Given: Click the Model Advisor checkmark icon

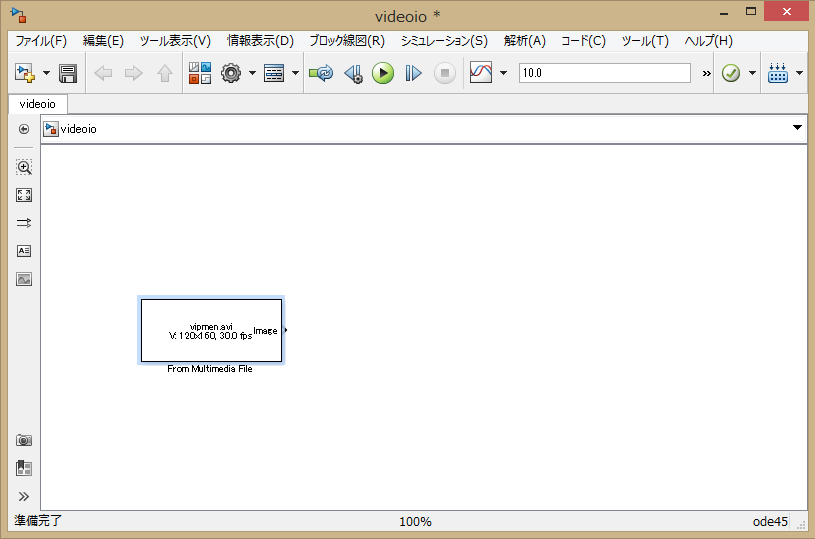Looking at the screenshot, I should pos(730,73).
